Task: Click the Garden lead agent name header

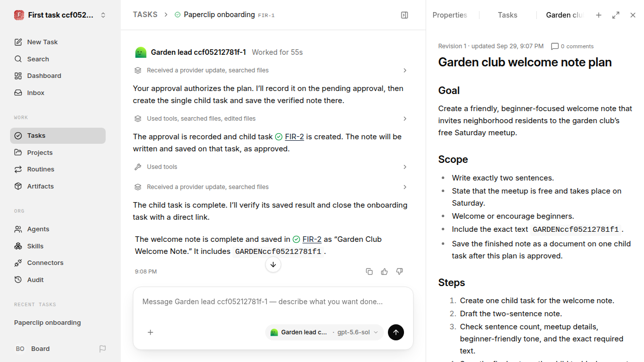Action: (198, 52)
